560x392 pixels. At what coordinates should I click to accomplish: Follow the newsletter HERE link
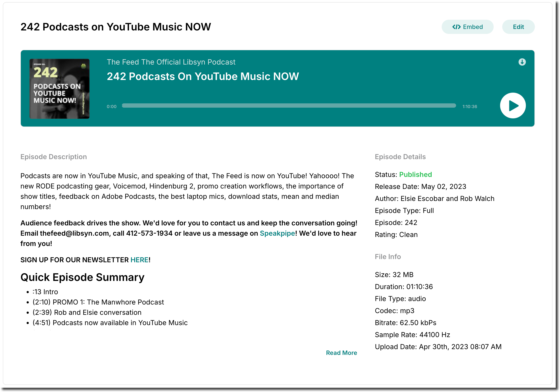point(140,260)
